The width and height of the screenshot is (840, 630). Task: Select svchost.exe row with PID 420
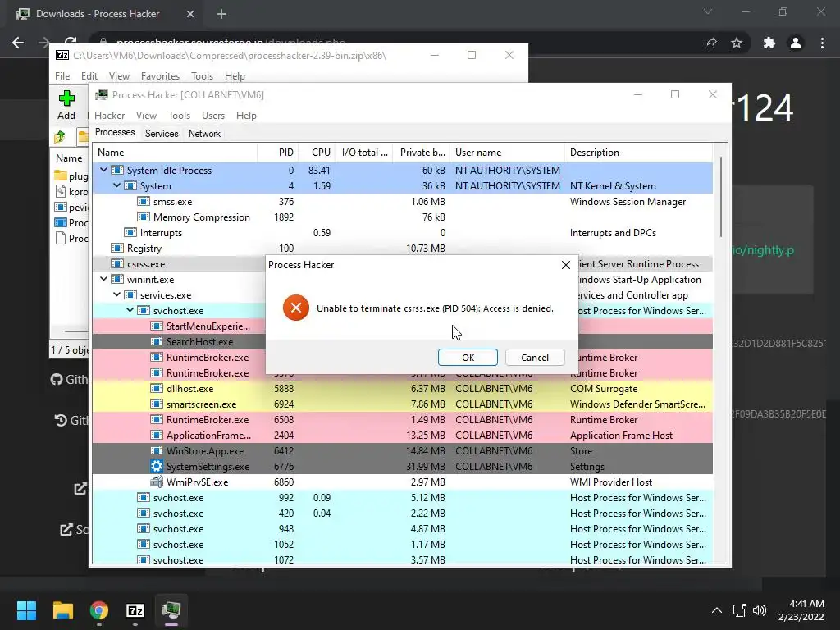click(x=402, y=514)
